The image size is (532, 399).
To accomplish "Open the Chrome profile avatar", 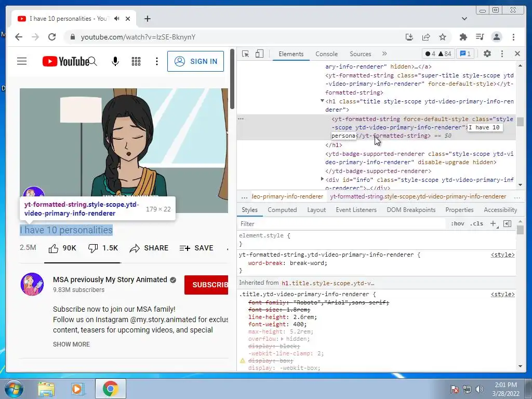I will tap(497, 37).
